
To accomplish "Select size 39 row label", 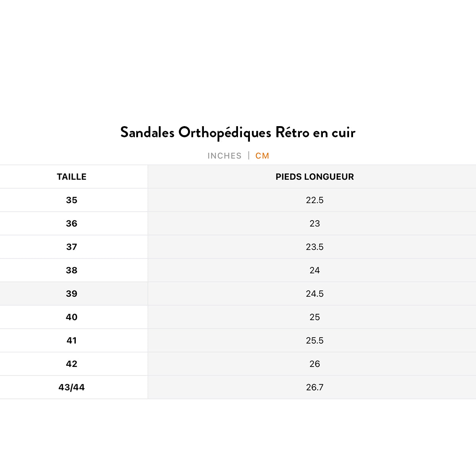I will tap(72, 294).
